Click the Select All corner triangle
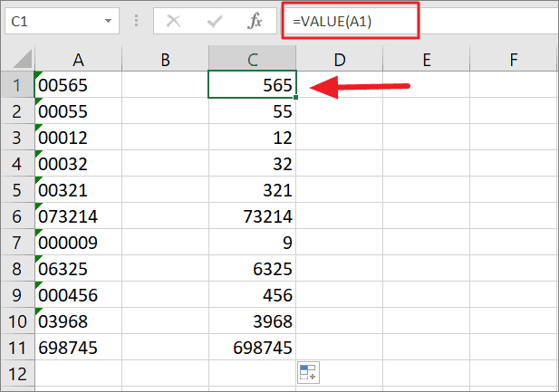 coord(22,59)
